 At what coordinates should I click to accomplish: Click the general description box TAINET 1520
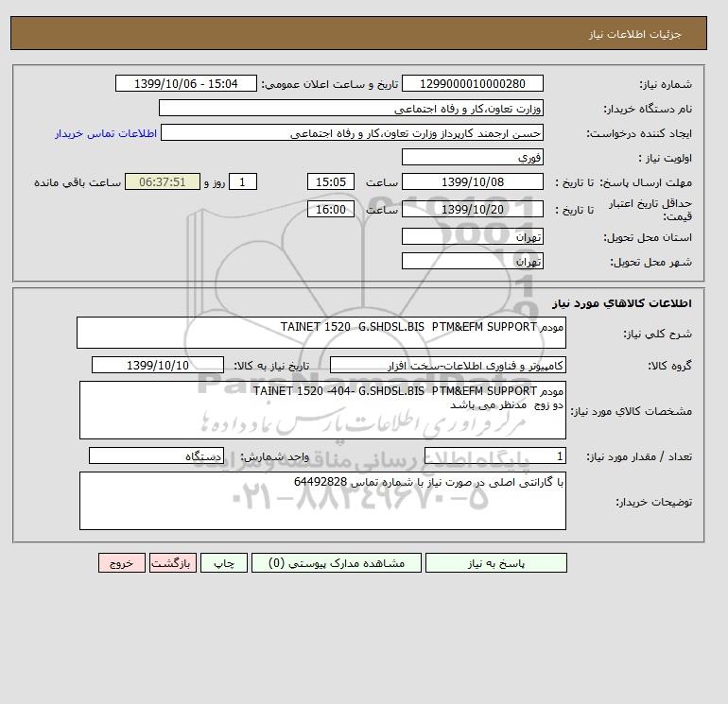tap(321, 333)
